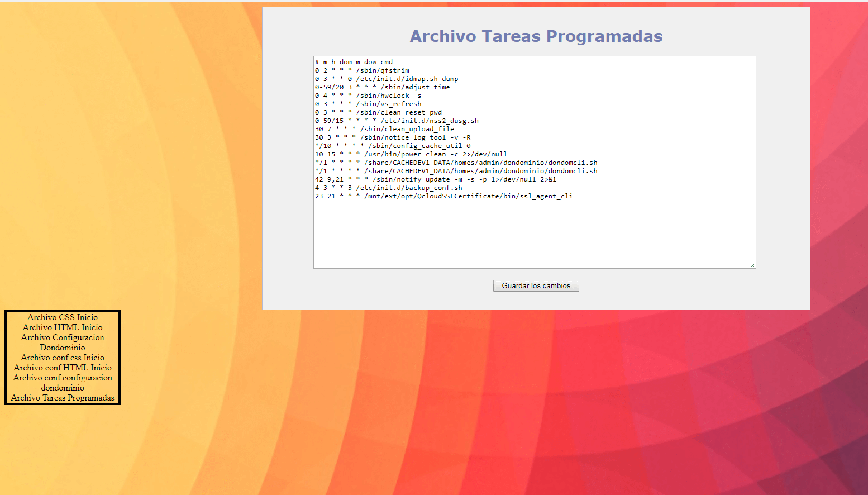Place cursor on the clean_upload_file line

[407, 129]
